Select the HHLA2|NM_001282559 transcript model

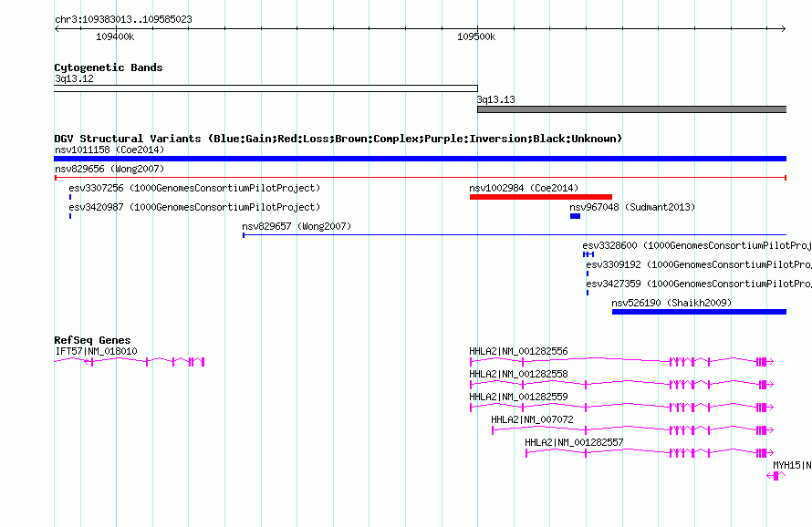point(621,407)
